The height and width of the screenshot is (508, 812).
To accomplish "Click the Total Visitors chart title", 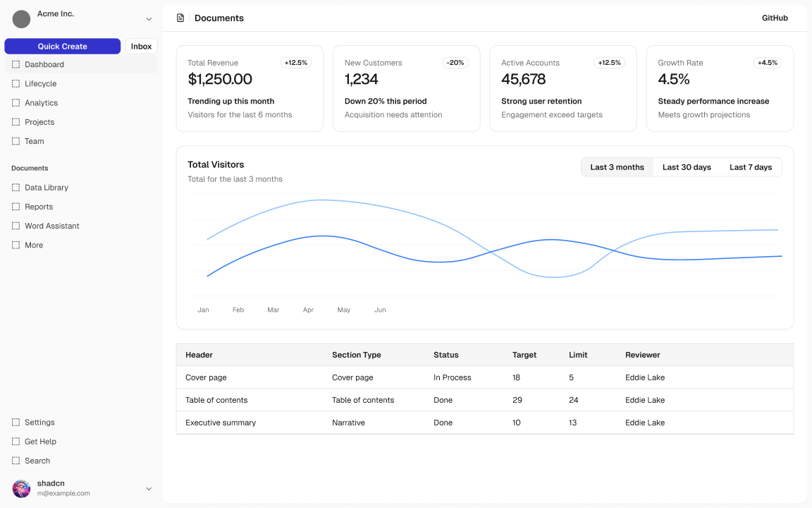I will click(216, 164).
